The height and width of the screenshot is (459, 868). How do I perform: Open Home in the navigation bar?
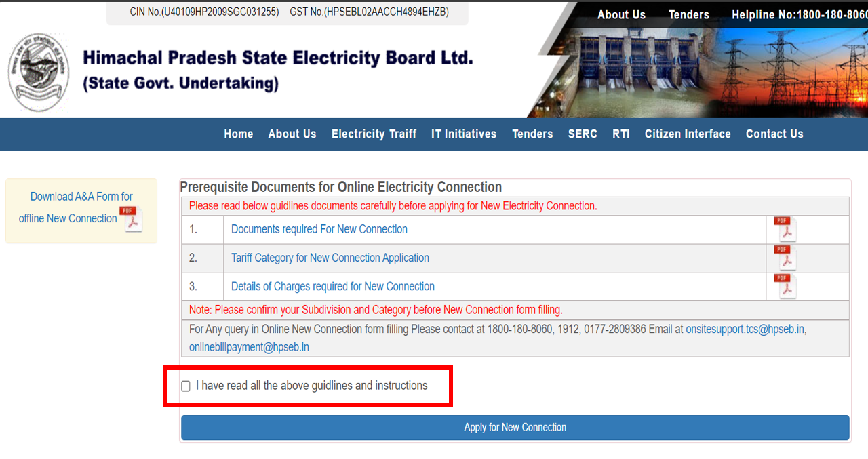click(x=239, y=134)
